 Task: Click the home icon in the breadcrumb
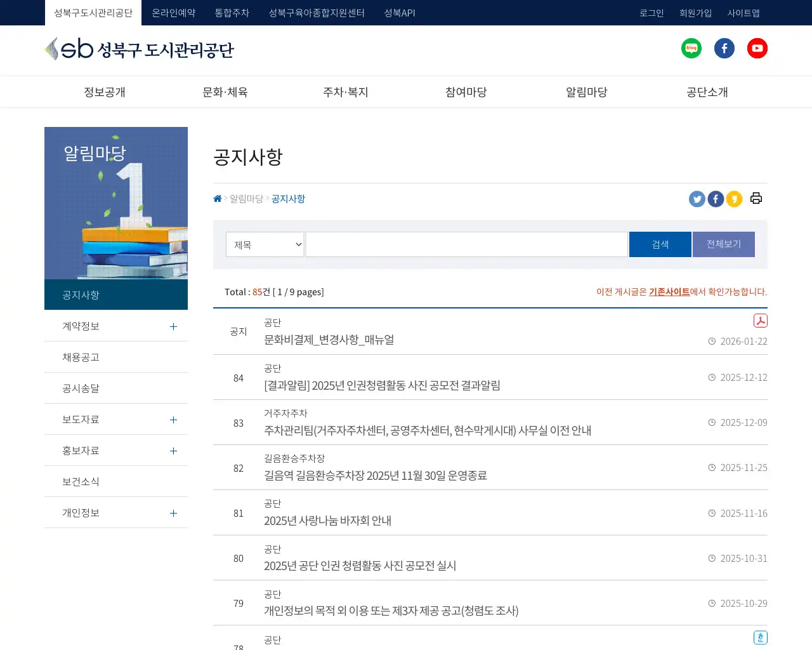coord(217,198)
